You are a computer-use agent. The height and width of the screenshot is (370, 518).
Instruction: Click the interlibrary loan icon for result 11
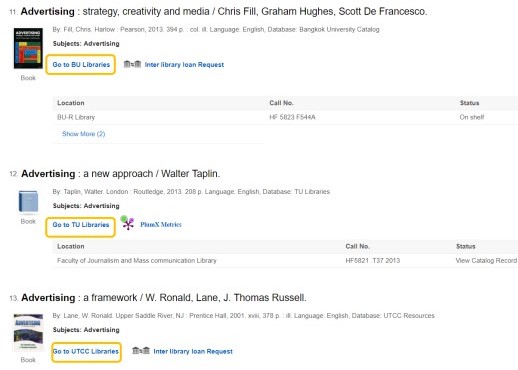tap(132, 64)
